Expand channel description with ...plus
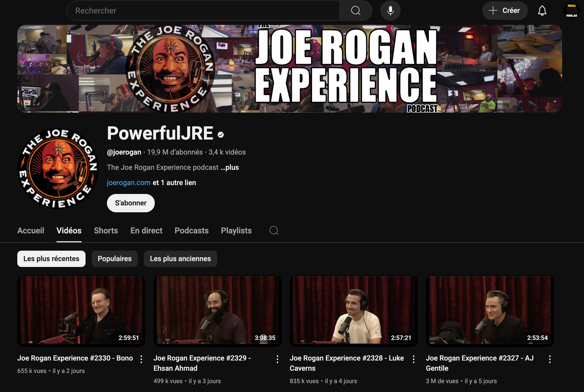Image resolution: width=584 pixels, height=392 pixels. pyautogui.click(x=230, y=167)
